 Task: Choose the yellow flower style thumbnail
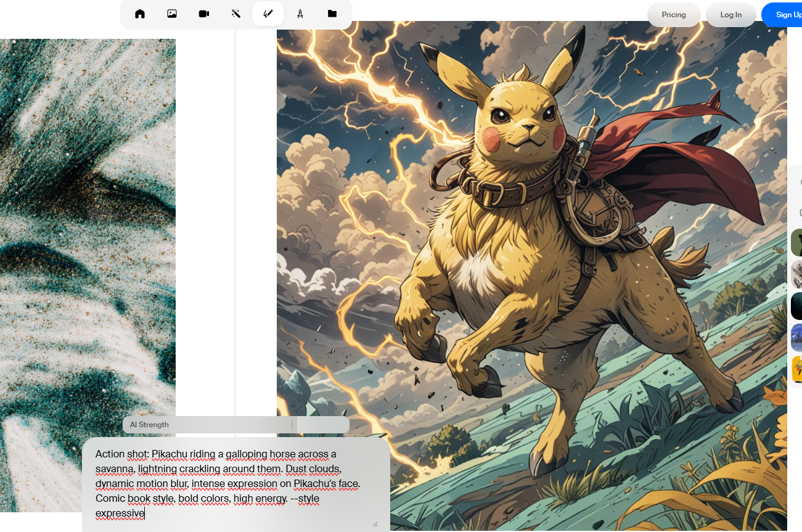(x=796, y=369)
